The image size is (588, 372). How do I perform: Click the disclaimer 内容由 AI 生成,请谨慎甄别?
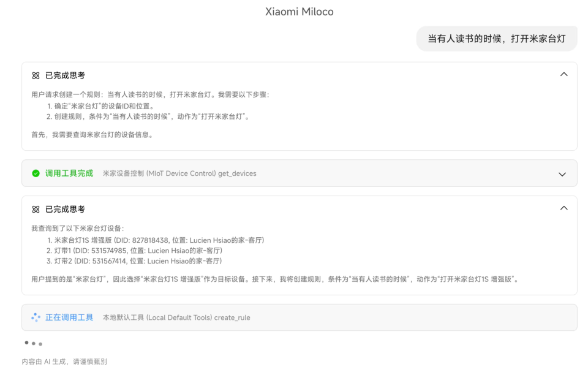coord(64,362)
